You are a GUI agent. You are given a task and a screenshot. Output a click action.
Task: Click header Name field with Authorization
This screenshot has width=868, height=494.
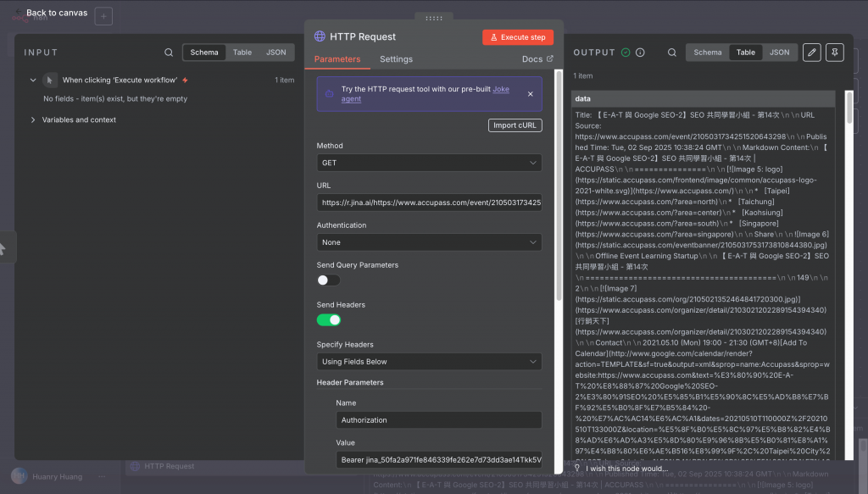coord(438,420)
